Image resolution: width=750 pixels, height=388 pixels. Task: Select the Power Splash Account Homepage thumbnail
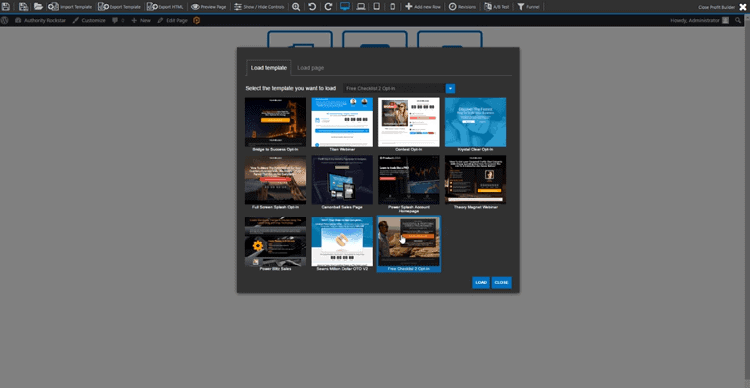408,180
